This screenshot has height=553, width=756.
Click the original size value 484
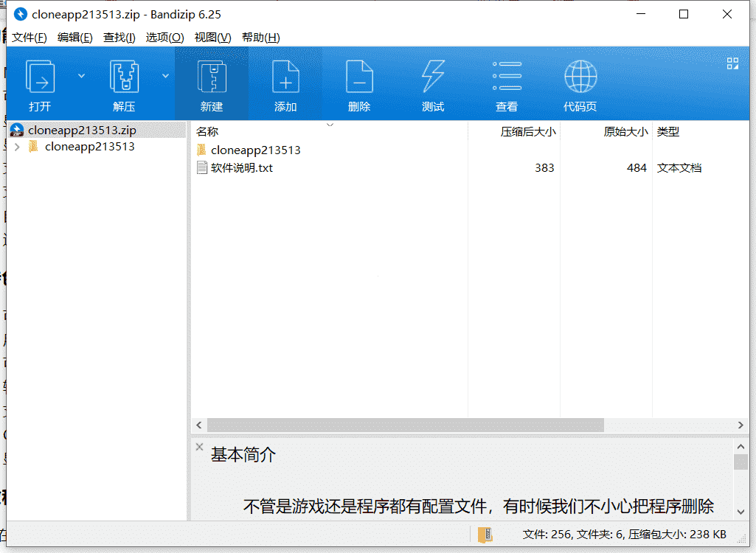(637, 168)
